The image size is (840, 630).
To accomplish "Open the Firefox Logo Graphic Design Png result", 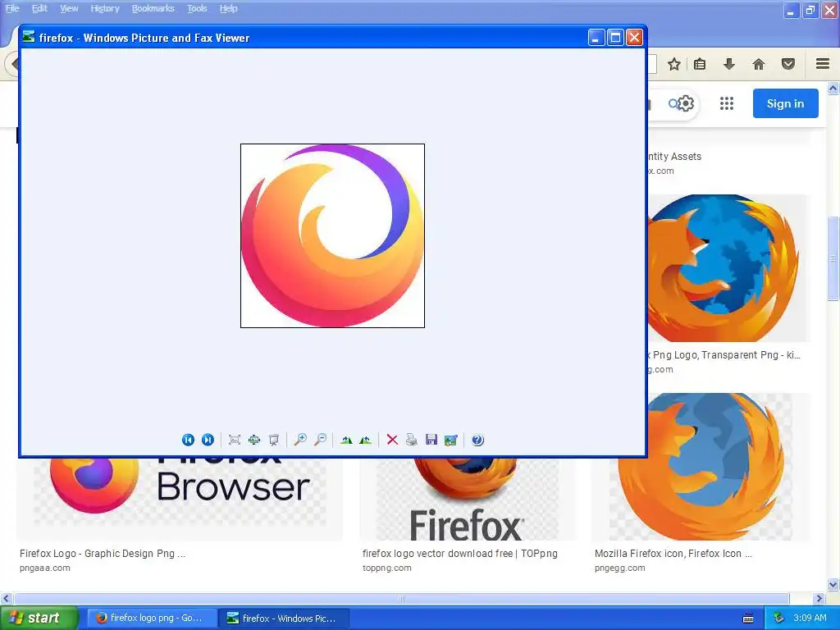I will [x=103, y=554].
